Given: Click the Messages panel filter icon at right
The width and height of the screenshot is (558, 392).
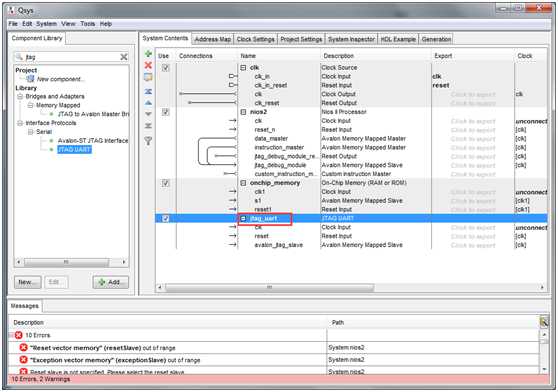Looking at the screenshot, I should pos(543,322).
